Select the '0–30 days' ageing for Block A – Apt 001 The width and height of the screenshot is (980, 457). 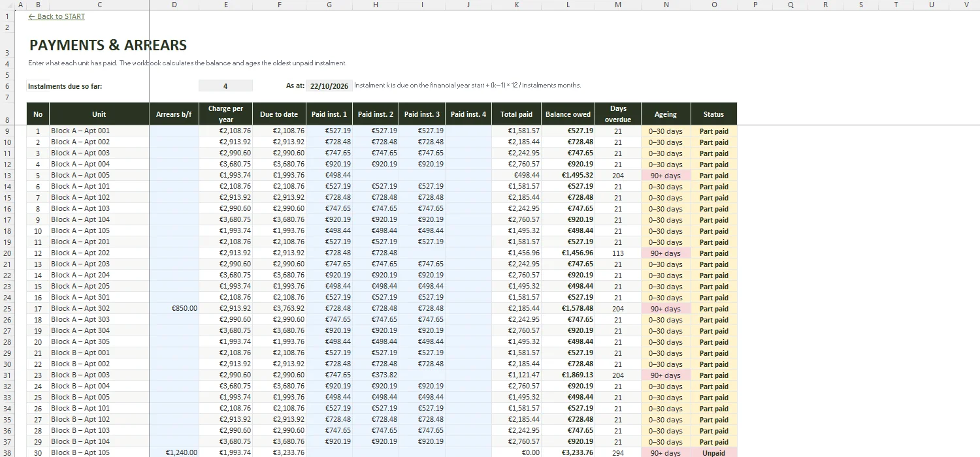(x=666, y=131)
